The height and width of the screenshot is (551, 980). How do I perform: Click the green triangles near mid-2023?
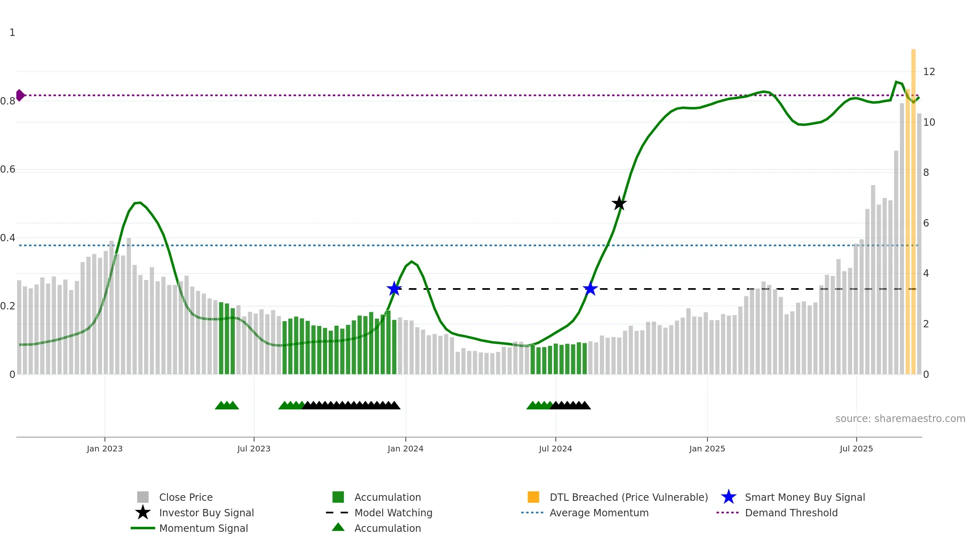point(227,405)
